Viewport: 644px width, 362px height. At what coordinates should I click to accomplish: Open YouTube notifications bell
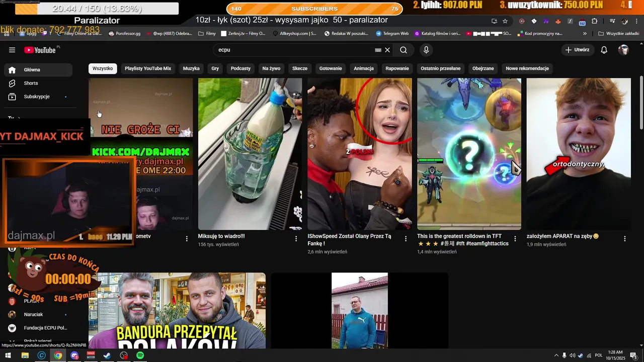(x=604, y=50)
